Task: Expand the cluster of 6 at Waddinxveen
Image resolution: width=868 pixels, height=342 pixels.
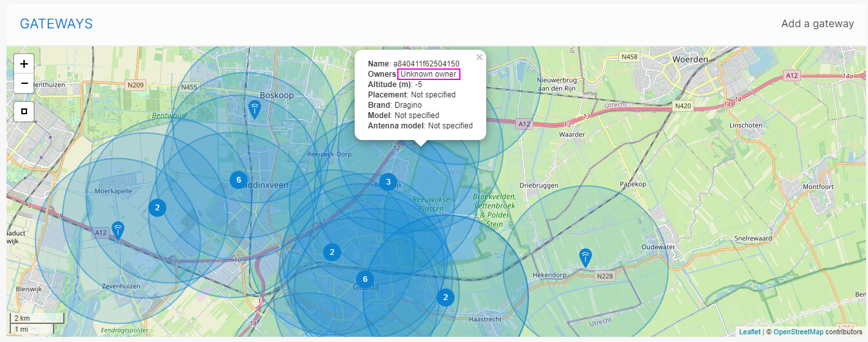Action: (239, 180)
